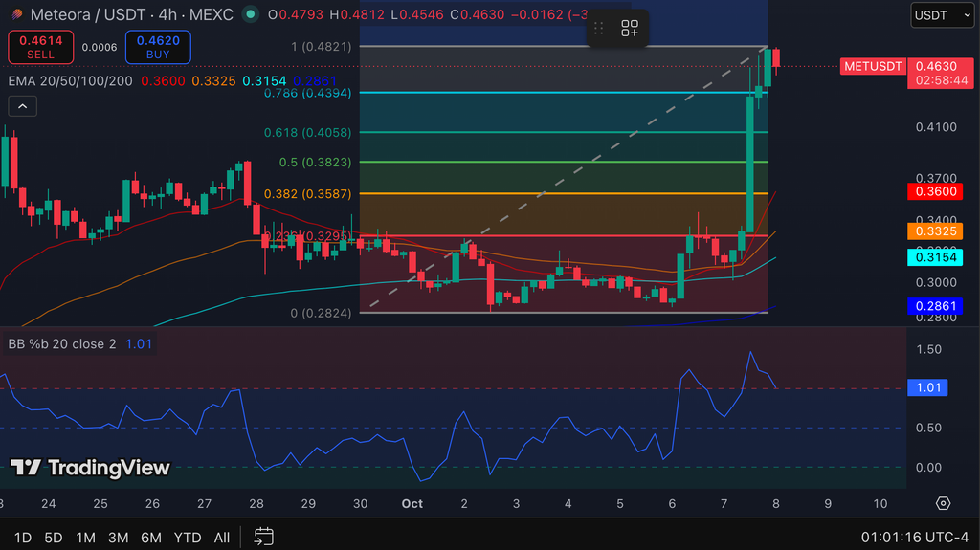Click the Fibonacci 0.382 (0.3587) level label

coord(307,194)
